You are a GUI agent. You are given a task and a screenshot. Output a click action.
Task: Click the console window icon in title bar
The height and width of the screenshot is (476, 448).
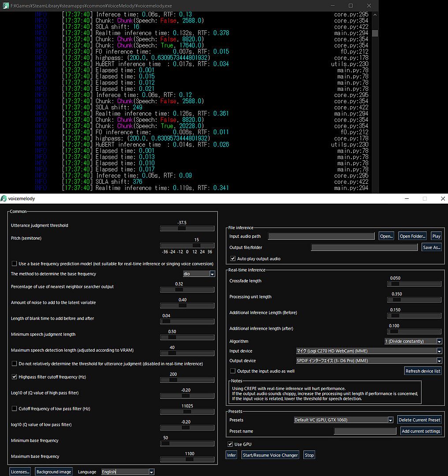pyautogui.click(x=5, y=6)
